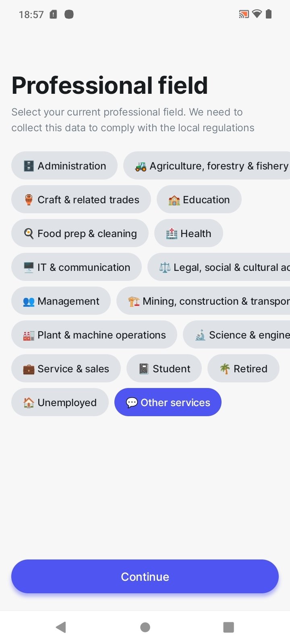The height and width of the screenshot is (644, 290).
Task: Select Unemployed as professional field
Action: [x=60, y=402]
